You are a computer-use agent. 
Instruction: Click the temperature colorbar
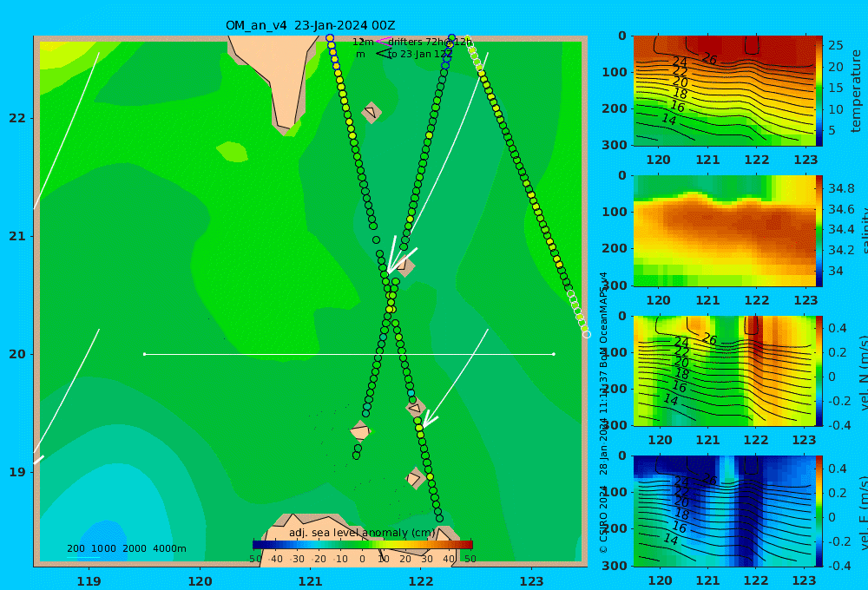click(x=819, y=91)
